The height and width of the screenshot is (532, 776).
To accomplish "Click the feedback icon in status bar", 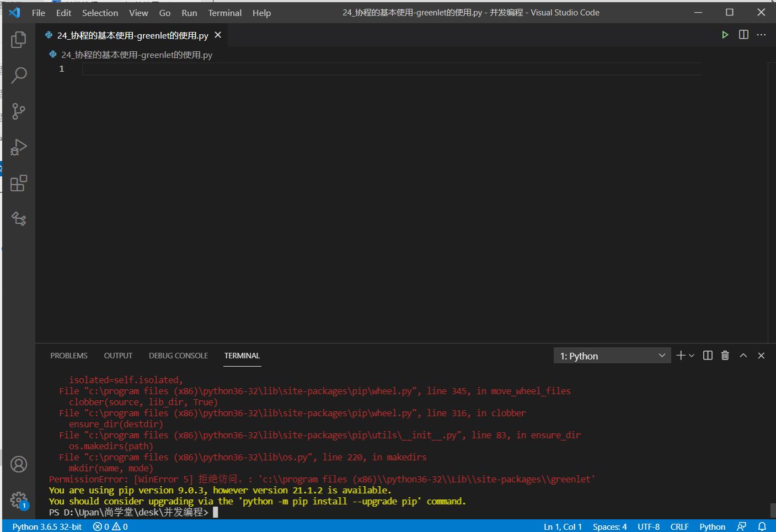I will [x=742, y=526].
